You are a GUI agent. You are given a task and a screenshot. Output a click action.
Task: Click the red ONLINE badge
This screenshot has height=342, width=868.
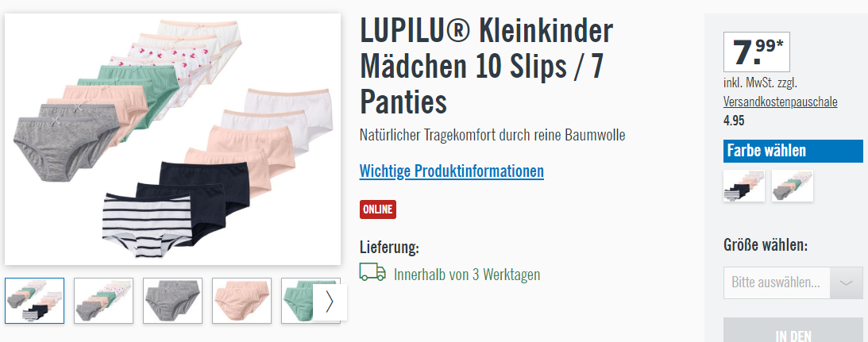377,209
